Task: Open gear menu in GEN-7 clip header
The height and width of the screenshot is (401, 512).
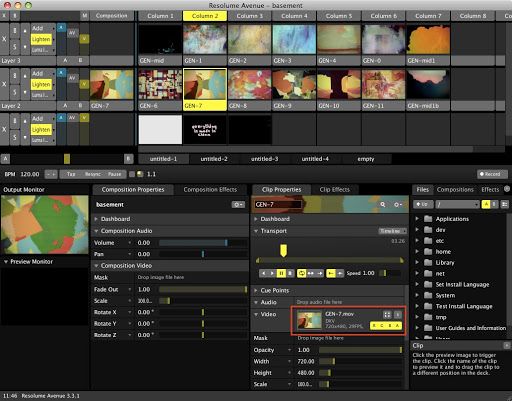Action: point(398,204)
